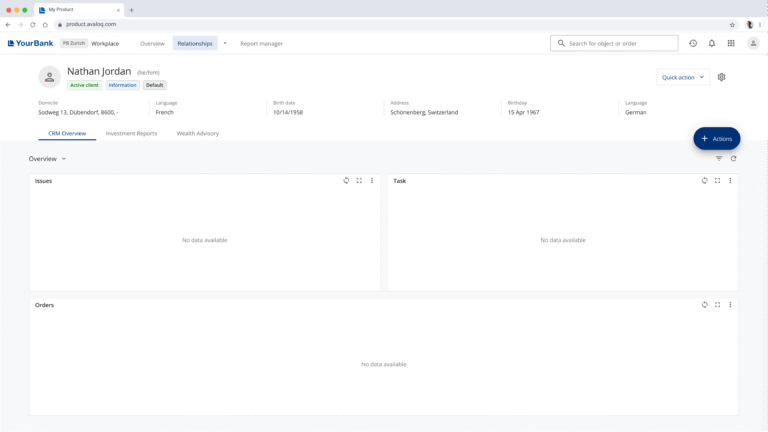The image size is (768, 432).
Task: Switch to the Wealth Advisory tab
Action: click(197, 133)
